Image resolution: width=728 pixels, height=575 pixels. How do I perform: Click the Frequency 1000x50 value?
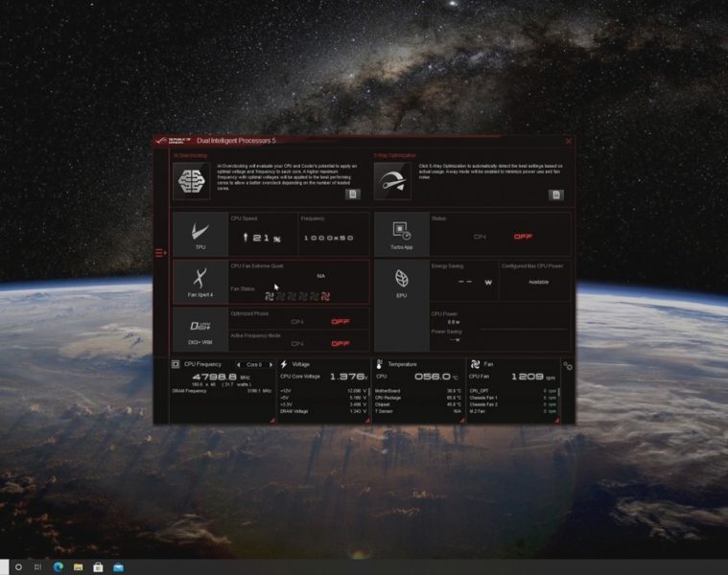[x=329, y=238]
